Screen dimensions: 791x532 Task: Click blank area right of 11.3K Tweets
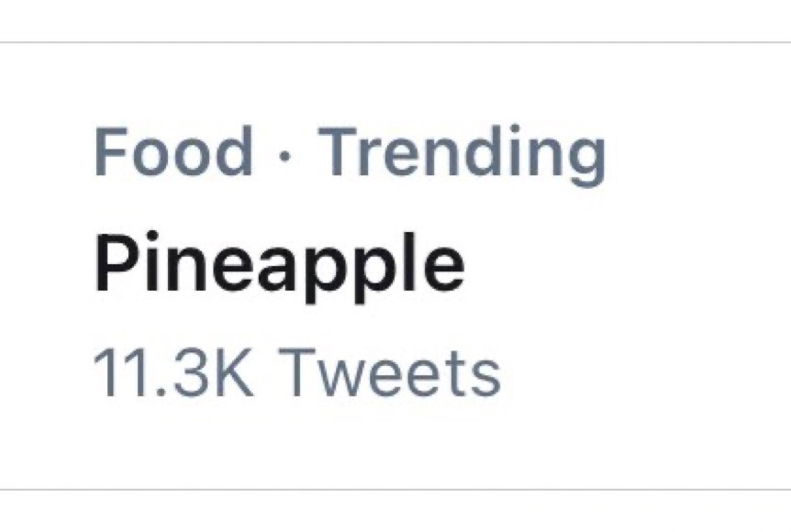[x=642, y=374]
